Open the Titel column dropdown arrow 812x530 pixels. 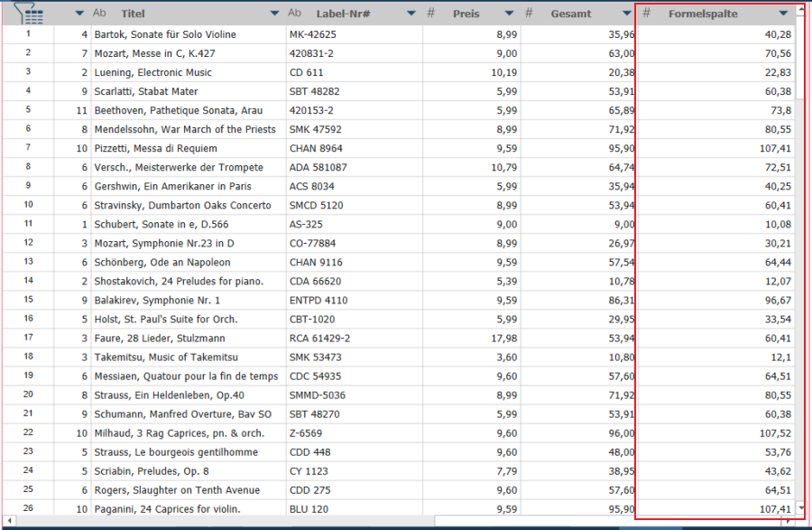275,14
